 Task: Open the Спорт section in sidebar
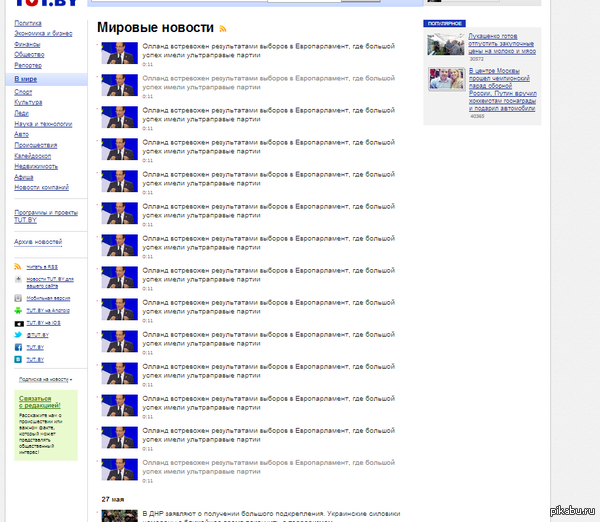pyautogui.click(x=23, y=92)
